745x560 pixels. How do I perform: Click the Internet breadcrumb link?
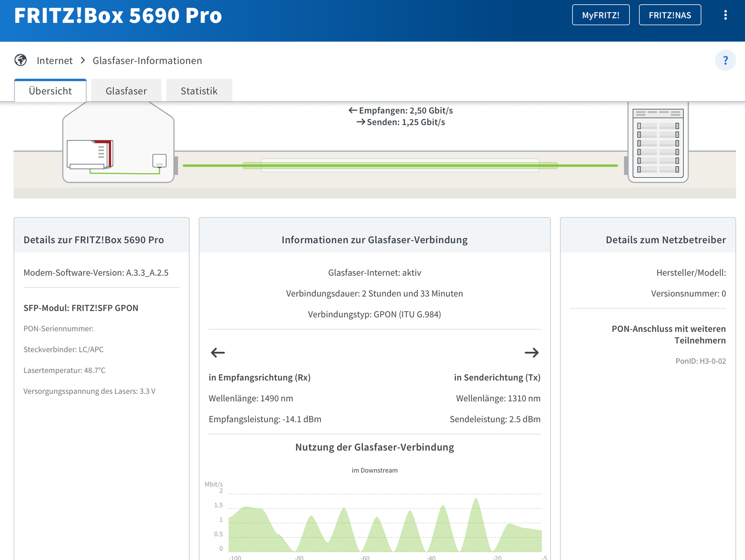point(55,61)
